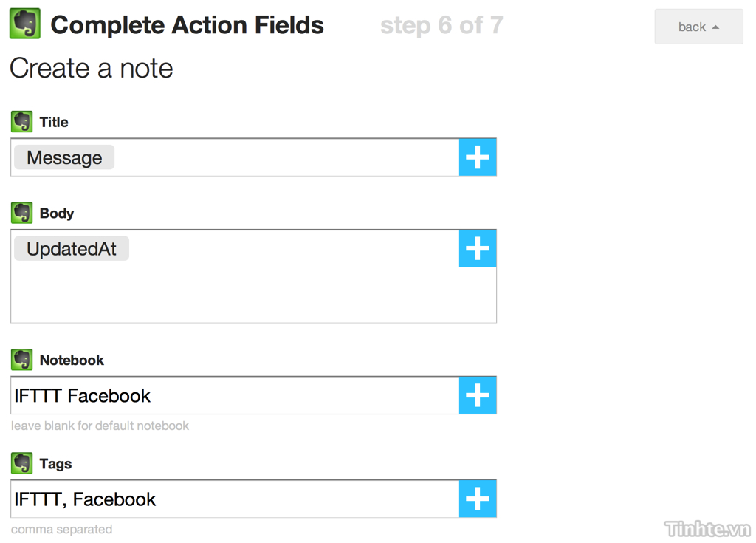Add ingredient to Title field with plus
The width and height of the screenshot is (756, 543).
[478, 157]
